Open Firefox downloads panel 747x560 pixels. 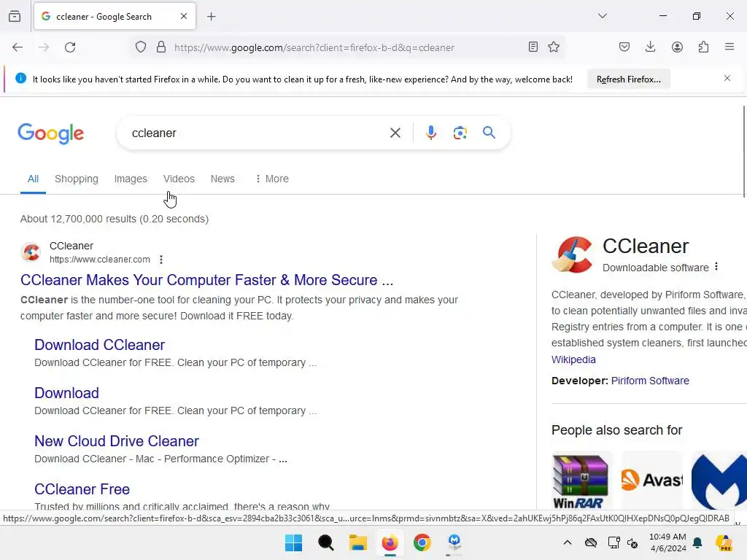pyautogui.click(x=650, y=47)
